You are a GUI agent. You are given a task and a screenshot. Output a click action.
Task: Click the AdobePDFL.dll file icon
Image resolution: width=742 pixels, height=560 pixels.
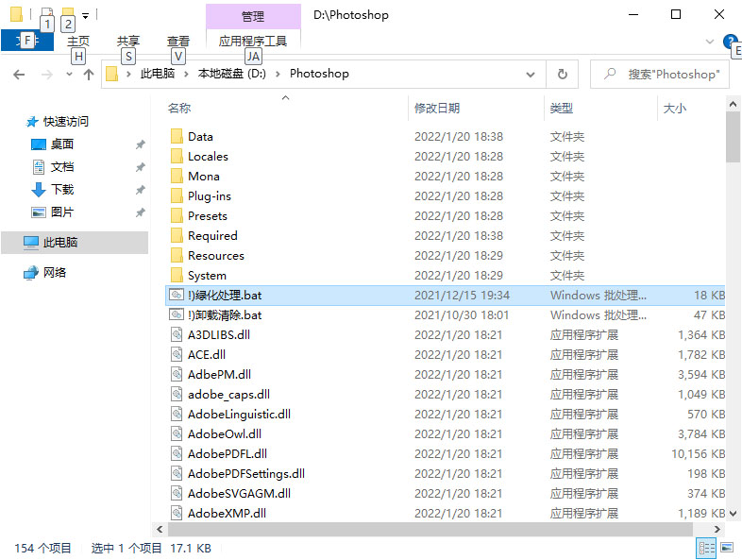coord(177,454)
